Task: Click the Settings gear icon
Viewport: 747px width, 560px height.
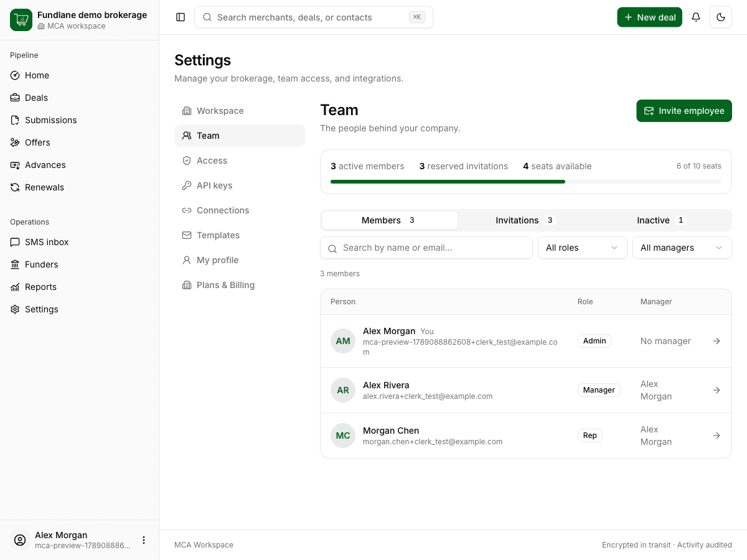Action: click(15, 309)
